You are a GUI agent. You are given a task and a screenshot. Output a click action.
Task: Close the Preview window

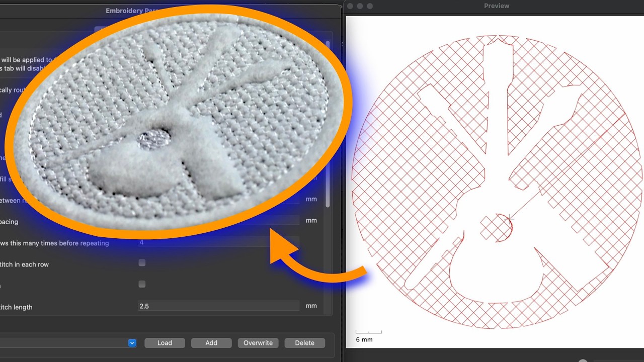pyautogui.click(x=350, y=6)
